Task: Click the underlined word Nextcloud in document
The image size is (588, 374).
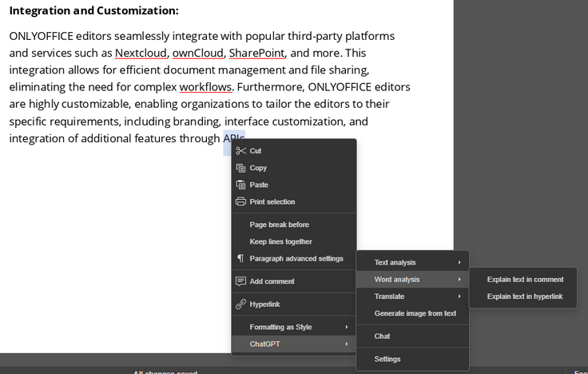Action: [141, 54]
